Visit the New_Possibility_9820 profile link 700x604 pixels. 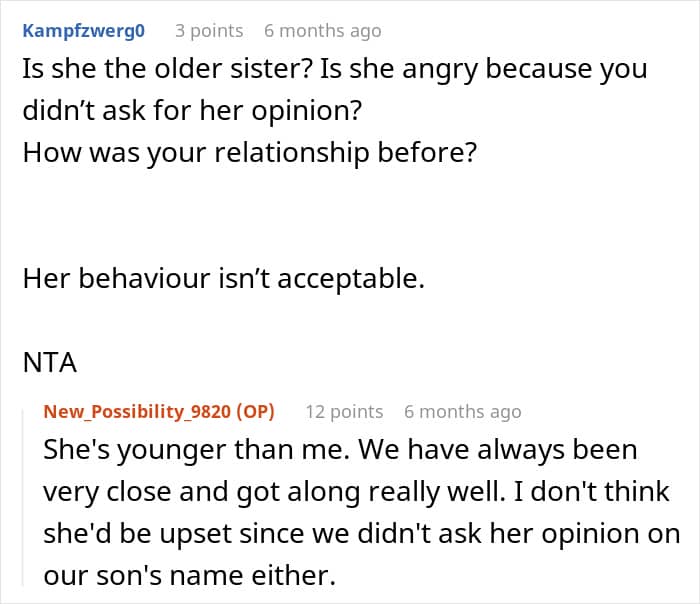[x=137, y=412]
